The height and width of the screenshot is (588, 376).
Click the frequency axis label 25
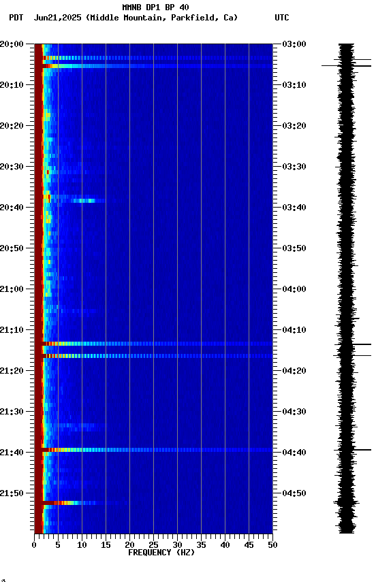(x=153, y=545)
